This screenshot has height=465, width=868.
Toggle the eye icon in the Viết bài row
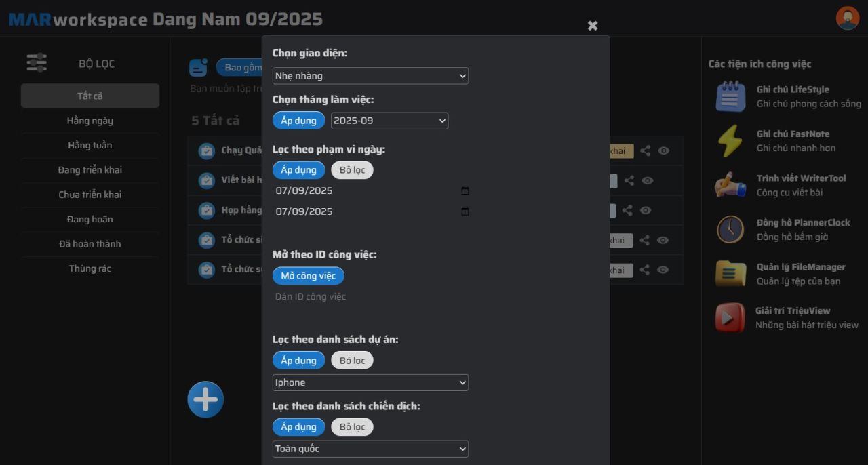click(x=648, y=180)
